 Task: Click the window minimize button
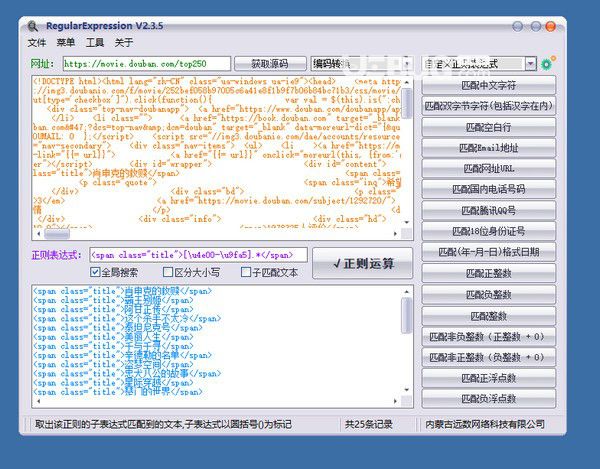pos(518,26)
